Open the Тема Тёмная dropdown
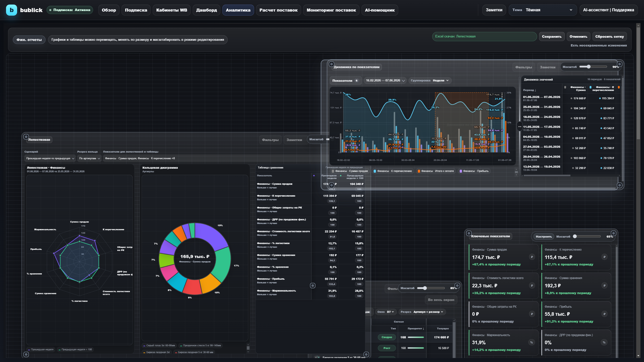The width and height of the screenshot is (644, 362). point(543,10)
